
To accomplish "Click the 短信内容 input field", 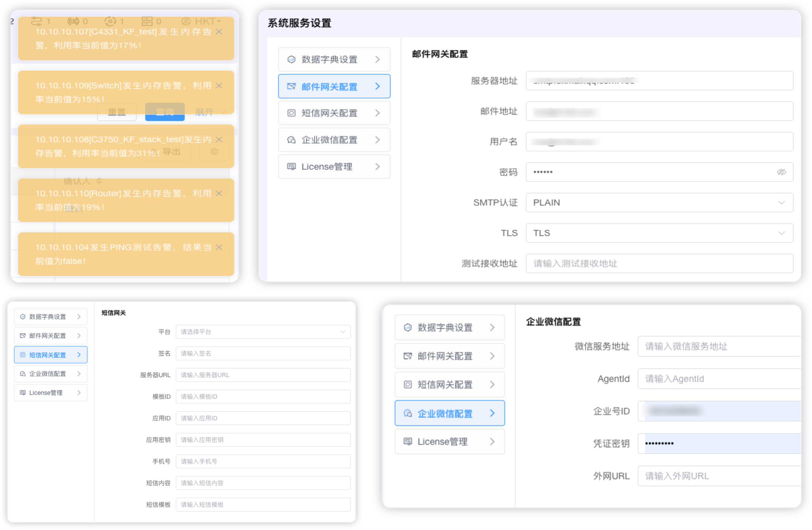I will click(x=263, y=483).
